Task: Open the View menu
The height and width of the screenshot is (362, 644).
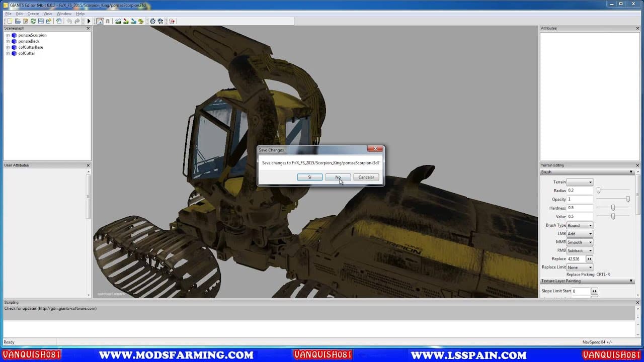Action: pos(48,14)
